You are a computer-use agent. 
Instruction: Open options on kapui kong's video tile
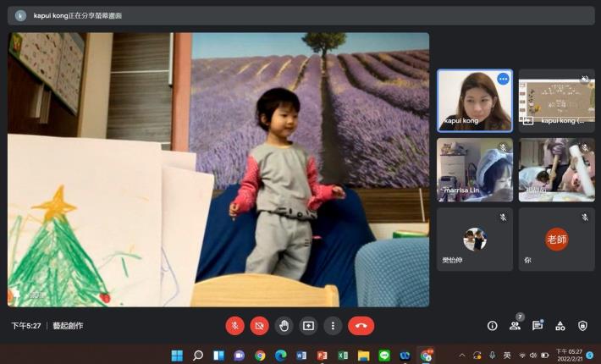[x=503, y=79]
